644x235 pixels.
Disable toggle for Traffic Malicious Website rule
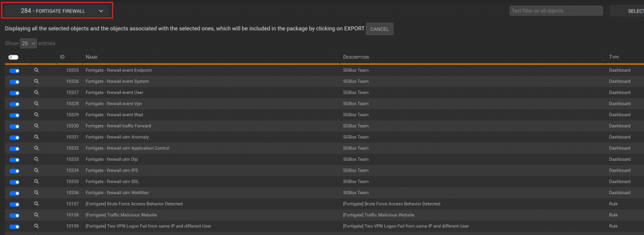click(x=14, y=216)
